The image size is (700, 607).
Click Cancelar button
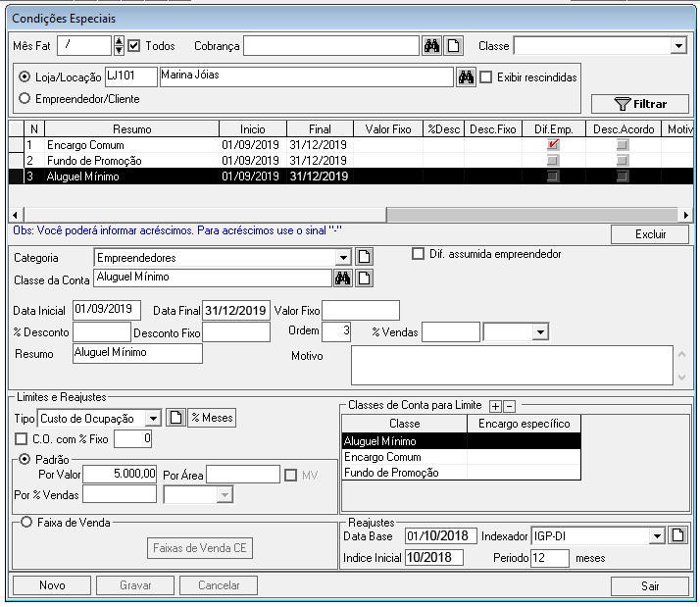pos(219,585)
